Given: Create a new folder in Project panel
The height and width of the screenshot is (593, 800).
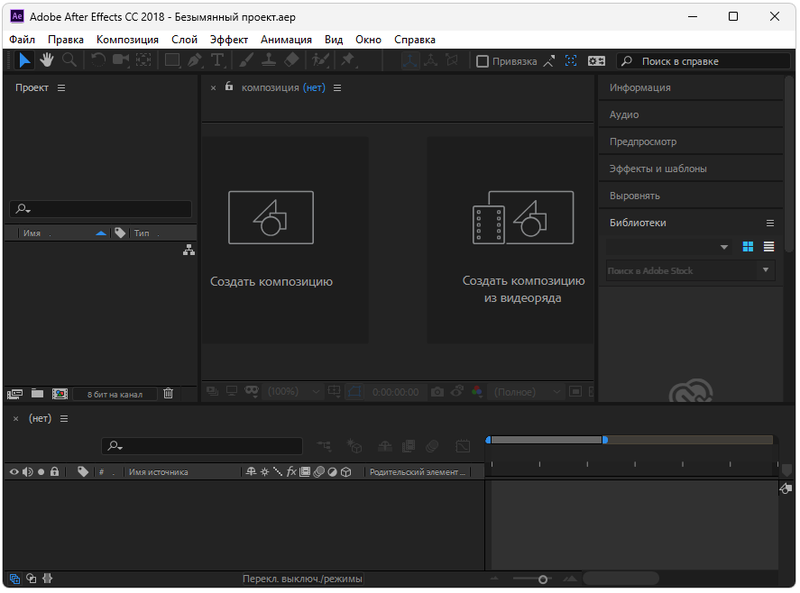Looking at the screenshot, I should click(x=37, y=393).
